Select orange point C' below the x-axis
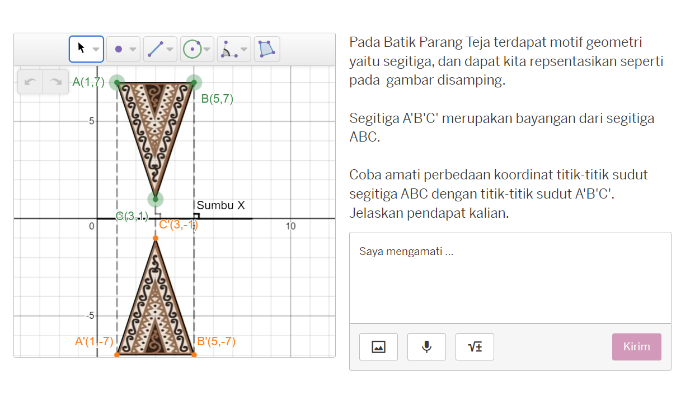 pyautogui.click(x=156, y=238)
